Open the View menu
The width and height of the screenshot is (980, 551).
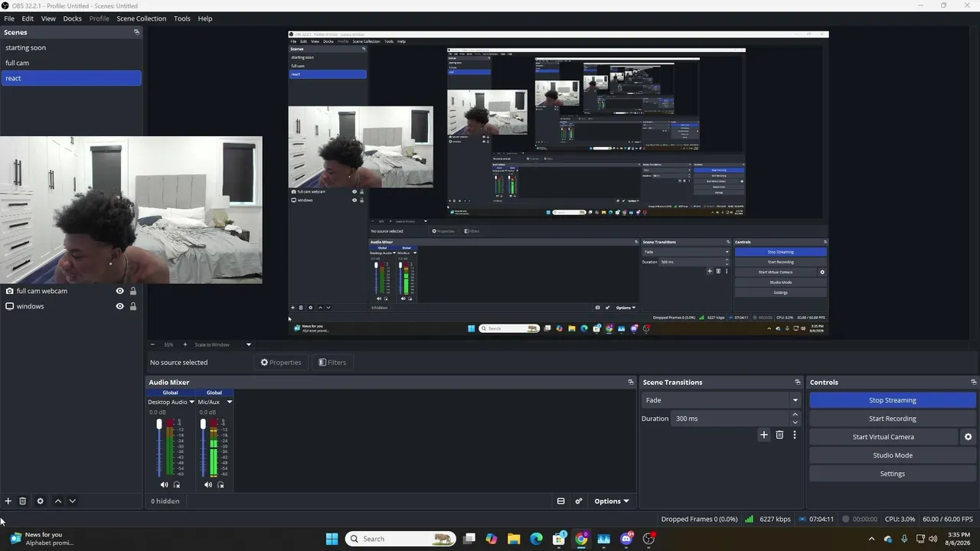[x=48, y=18]
